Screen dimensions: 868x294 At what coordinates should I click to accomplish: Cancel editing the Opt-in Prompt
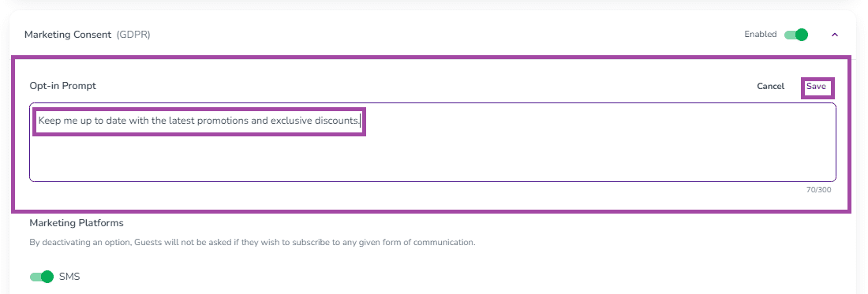(x=771, y=86)
